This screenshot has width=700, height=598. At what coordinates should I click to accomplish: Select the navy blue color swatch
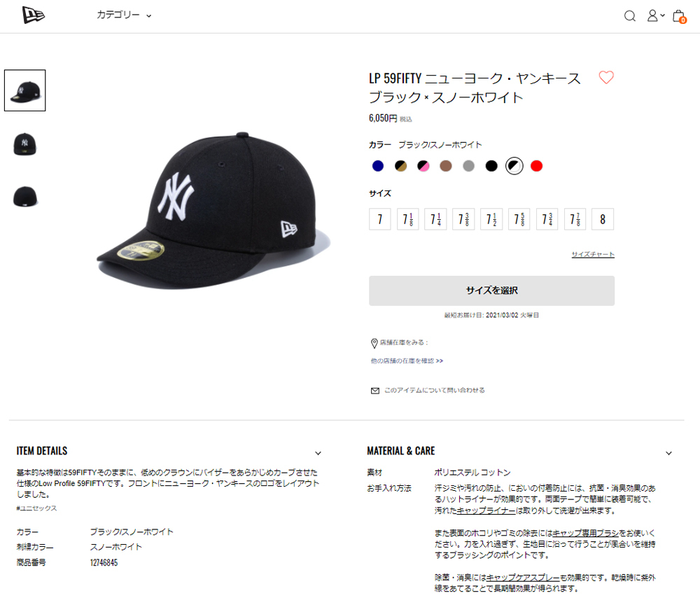point(378,166)
